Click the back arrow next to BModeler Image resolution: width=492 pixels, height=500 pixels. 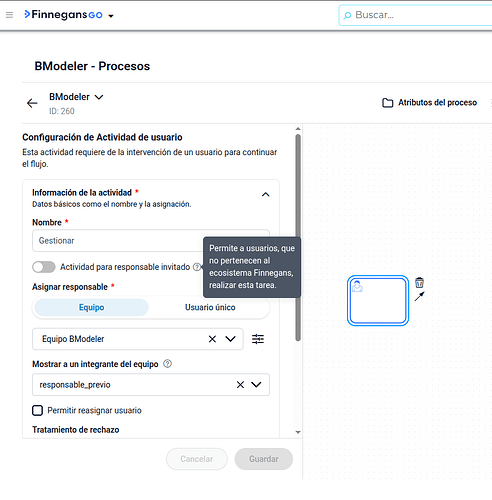point(32,103)
